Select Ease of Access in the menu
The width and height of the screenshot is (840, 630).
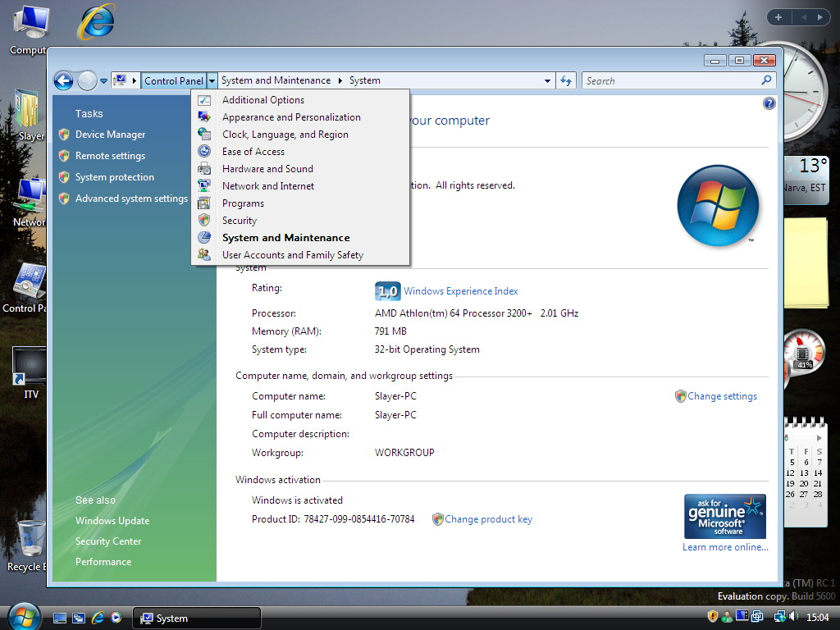coord(300,152)
